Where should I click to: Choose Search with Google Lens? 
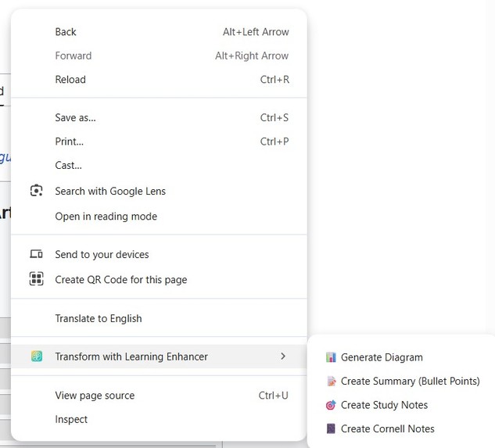[x=159, y=191]
